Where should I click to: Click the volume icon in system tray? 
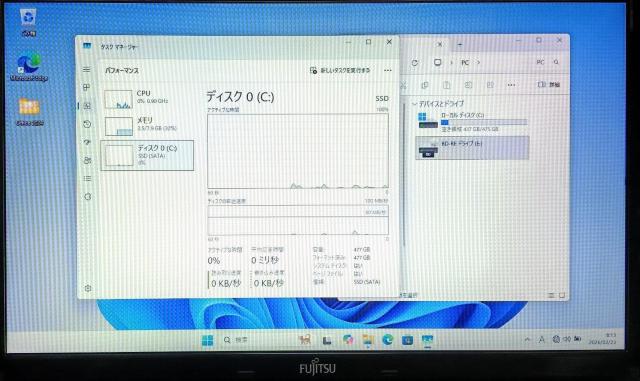coord(567,339)
